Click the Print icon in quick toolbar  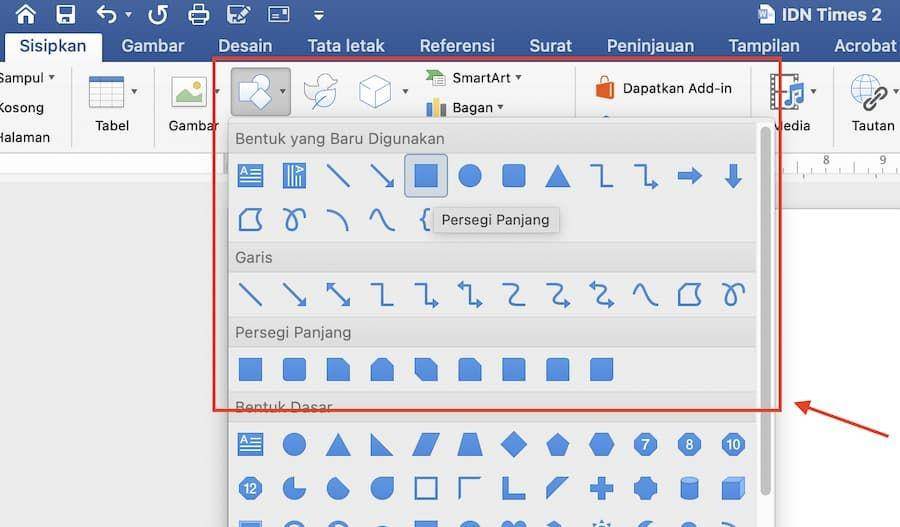pyautogui.click(x=199, y=14)
